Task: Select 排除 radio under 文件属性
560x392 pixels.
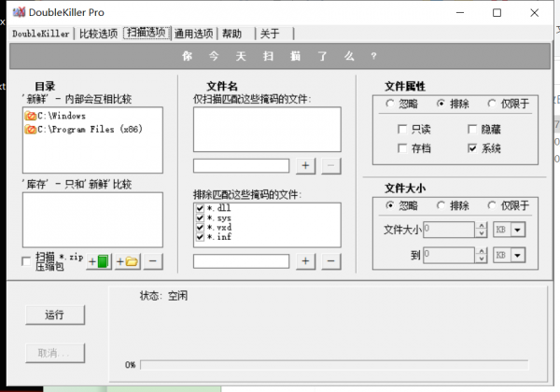Action: 441,104
